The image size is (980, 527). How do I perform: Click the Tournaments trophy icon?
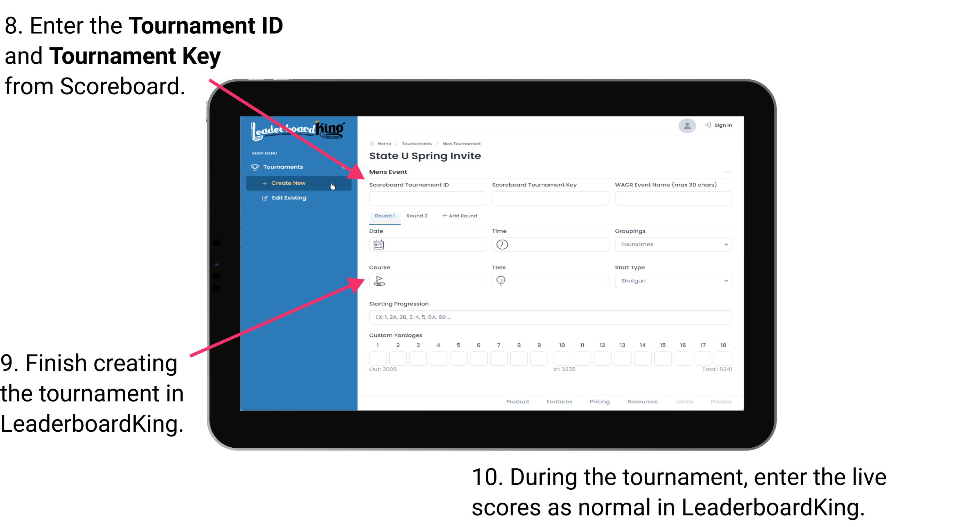tap(255, 167)
